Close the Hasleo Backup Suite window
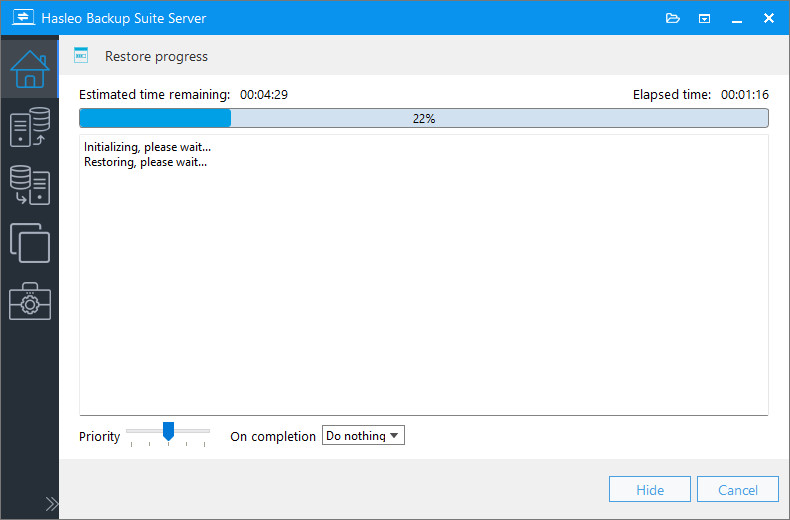Image resolution: width=790 pixels, height=520 pixels. [x=769, y=18]
